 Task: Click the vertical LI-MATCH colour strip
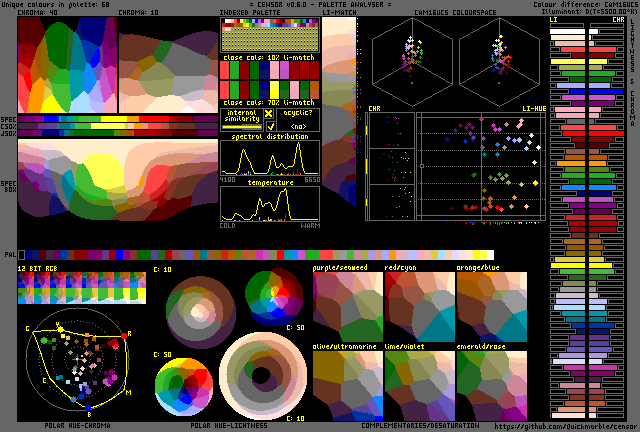pyautogui.click(x=339, y=112)
